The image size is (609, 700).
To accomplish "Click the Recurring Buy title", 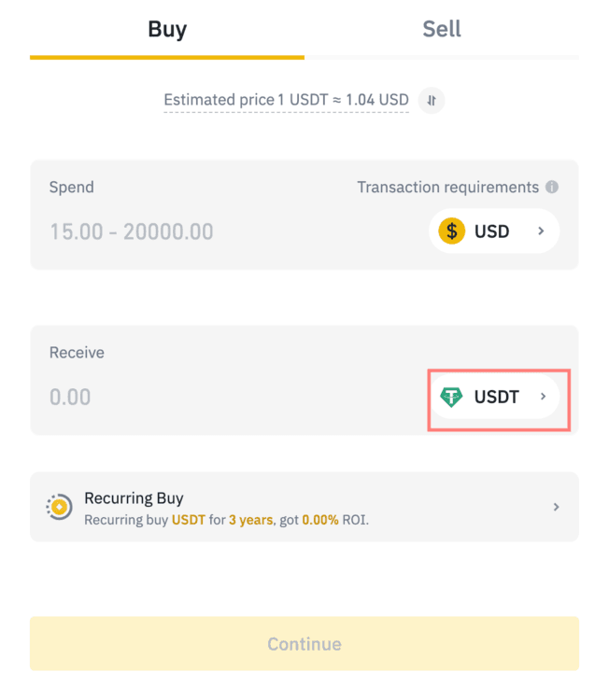I will (134, 498).
